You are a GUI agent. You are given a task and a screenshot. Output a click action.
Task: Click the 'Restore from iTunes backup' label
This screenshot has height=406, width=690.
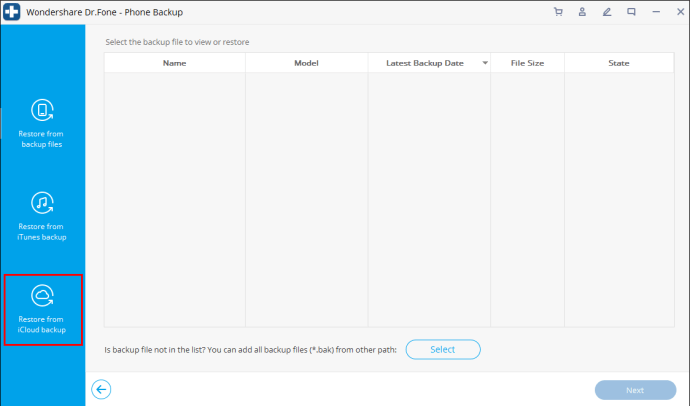coord(41,232)
